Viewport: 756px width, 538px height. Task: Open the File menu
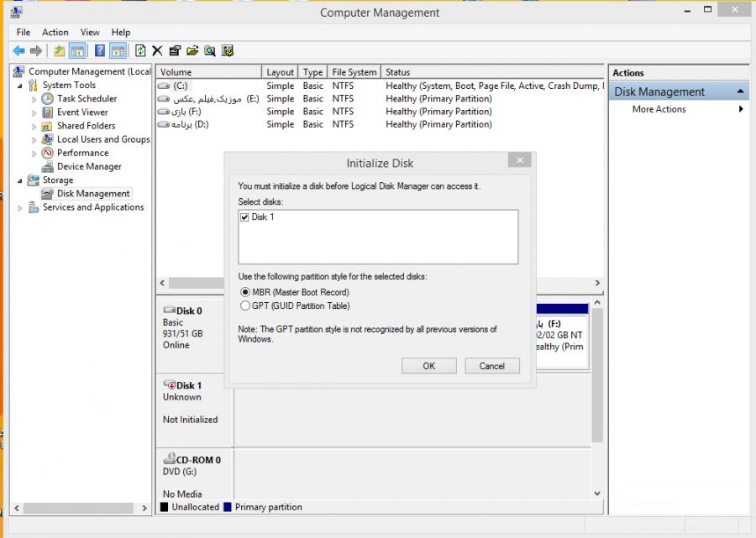click(x=24, y=32)
